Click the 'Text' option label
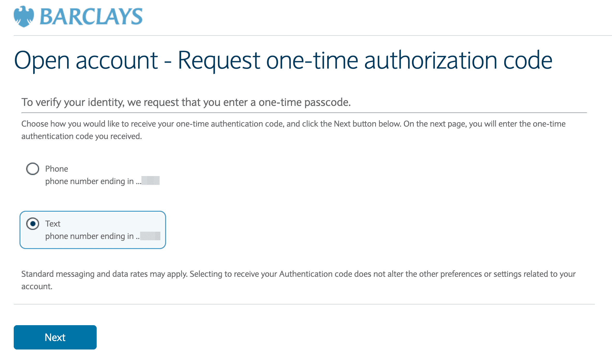612x364 pixels. [x=53, y=224]
